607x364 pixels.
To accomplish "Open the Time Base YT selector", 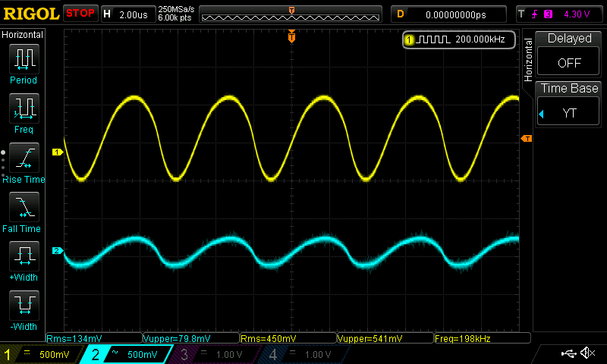I will tap(568, 111).
